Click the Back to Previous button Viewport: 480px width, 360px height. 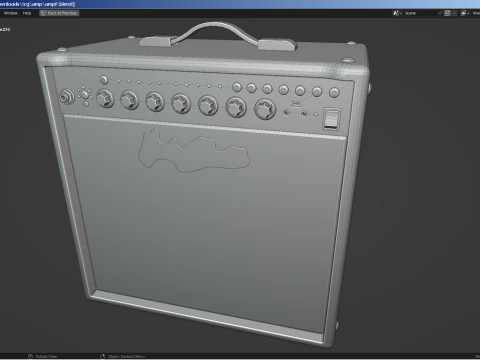[x=59, y=13]
